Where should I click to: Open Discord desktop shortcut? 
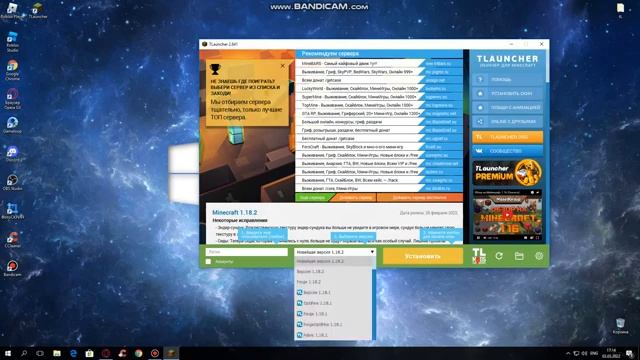(x=12, y=154)
